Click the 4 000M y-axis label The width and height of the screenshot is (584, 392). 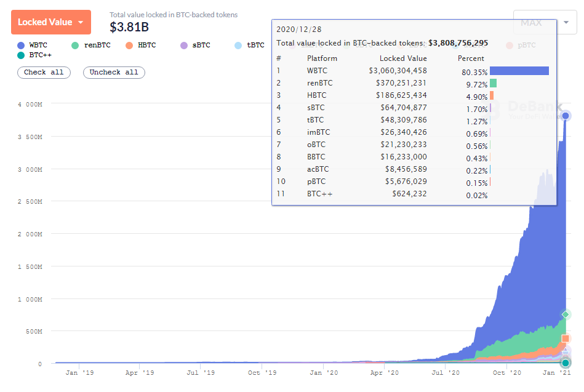click(30, 105)
